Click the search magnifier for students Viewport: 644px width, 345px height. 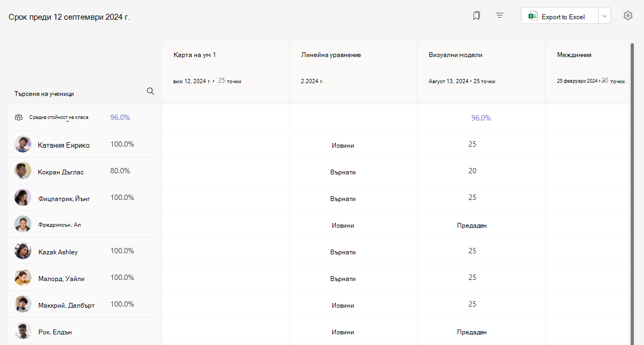(150, 91)
